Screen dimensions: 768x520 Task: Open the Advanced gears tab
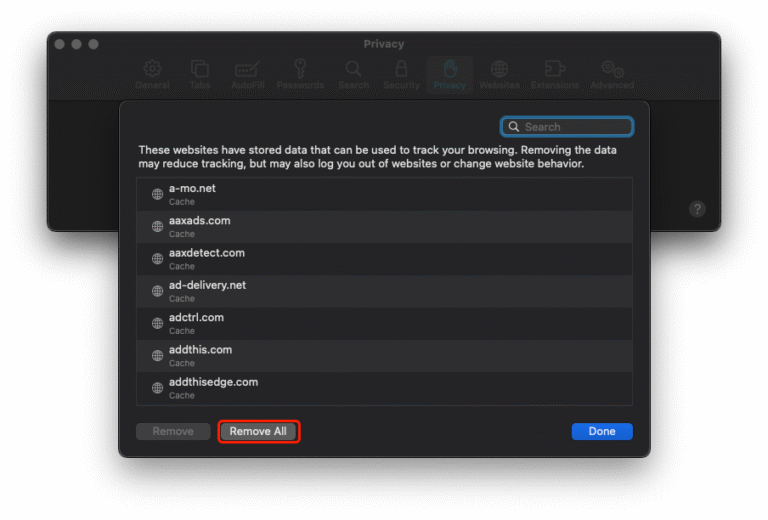612,75
